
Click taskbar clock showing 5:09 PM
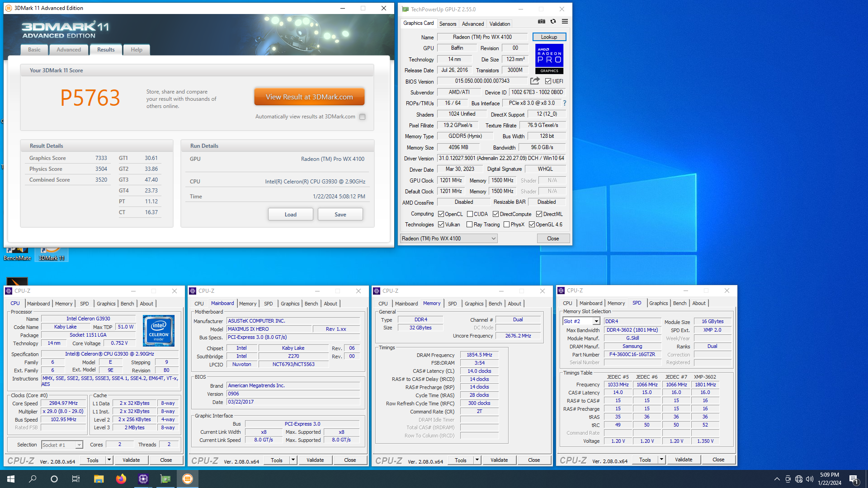pos(830,479)
